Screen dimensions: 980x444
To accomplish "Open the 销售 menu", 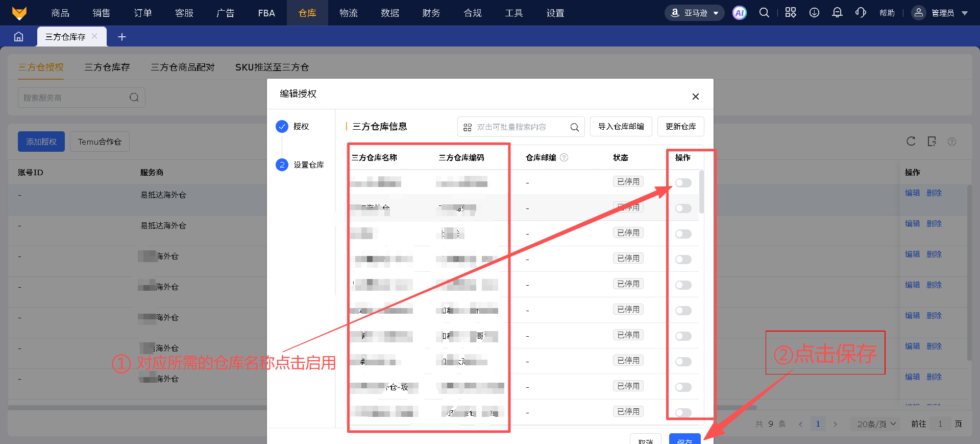I will [101, 13].
